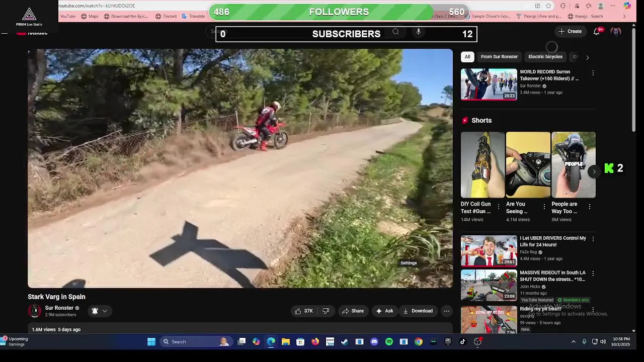Open the YouTube notifications bell
This screenshot has width=644, height=362.
[597, 31]
